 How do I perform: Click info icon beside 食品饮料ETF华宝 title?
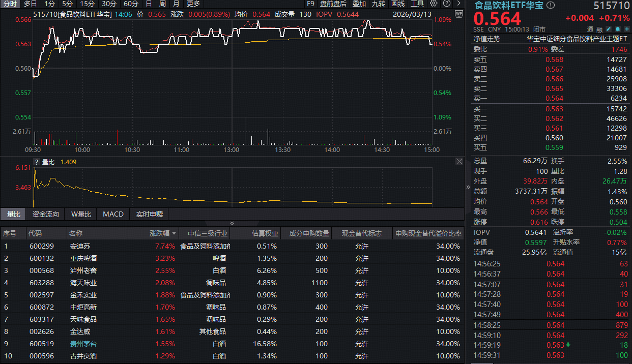click(x=551, y=6)
